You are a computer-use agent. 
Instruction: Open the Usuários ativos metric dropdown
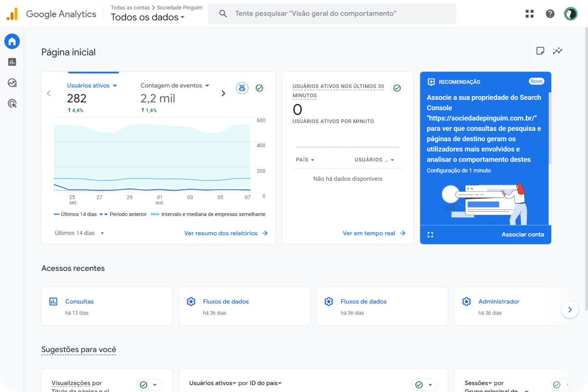[x=92, y=86]
